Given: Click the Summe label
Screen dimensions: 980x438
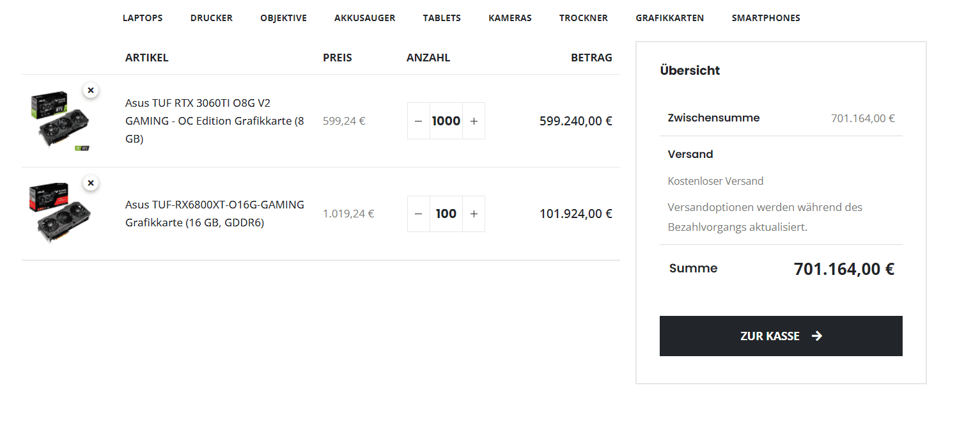Looking at the screenshot, I should coord(693,269).
